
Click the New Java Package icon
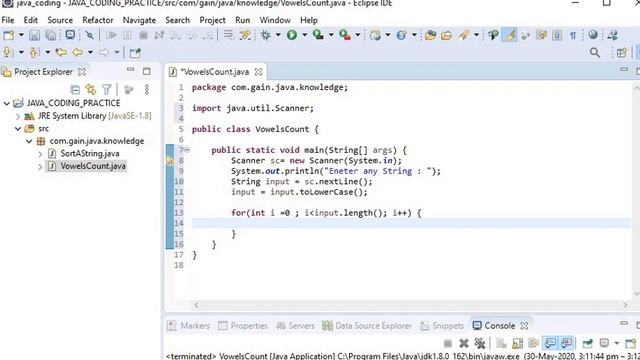(x=375, y=35)
